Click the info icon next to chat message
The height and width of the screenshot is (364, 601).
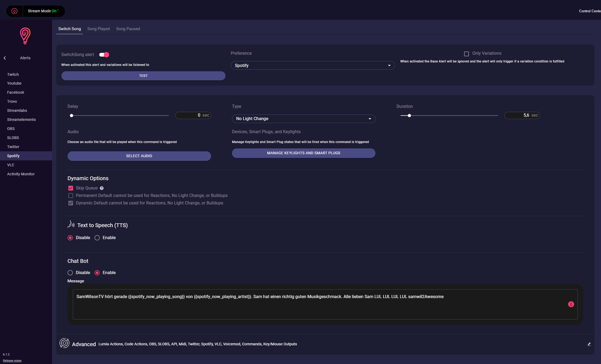(571, 304)
